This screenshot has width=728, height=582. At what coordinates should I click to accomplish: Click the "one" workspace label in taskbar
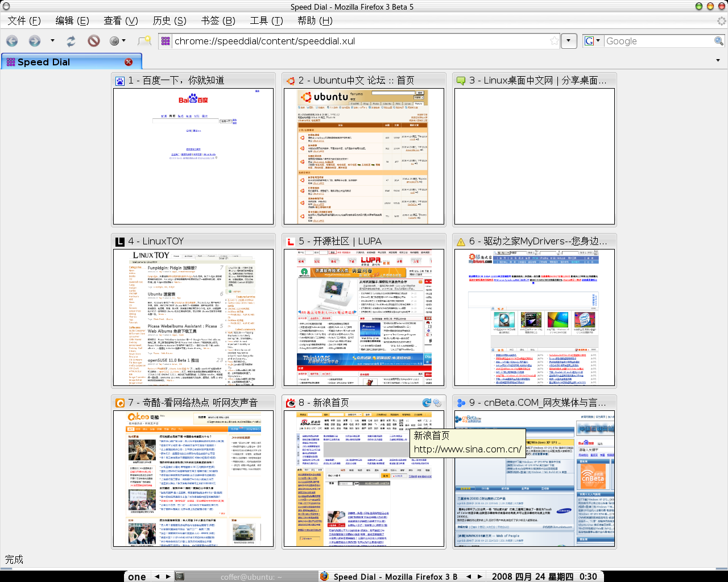(x=137, y=576)
